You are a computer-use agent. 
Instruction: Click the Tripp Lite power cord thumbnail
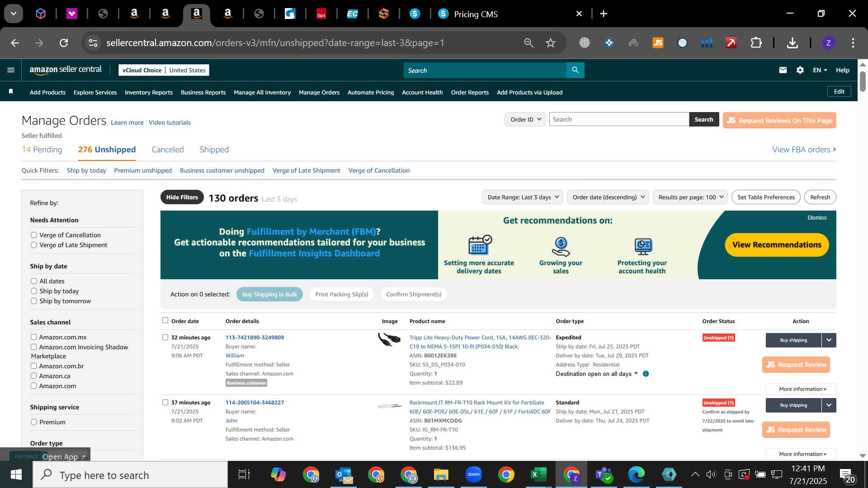[389, 340]
